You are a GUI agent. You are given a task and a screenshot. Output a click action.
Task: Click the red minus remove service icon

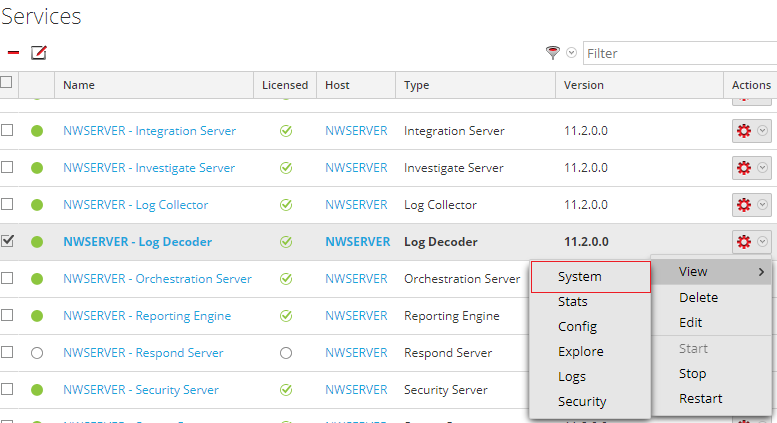(x=13, y=53)
